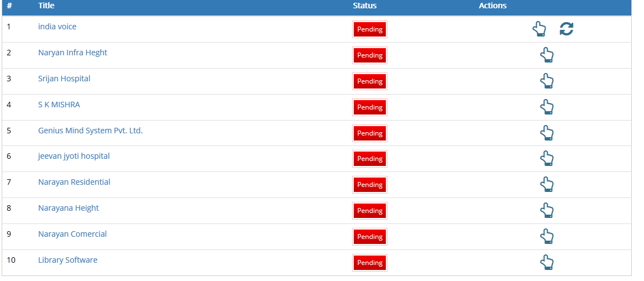This screenshot has height=281, width=644.
Task: Click Pending badge in S K MISHRA row
Action: [x=370, y=107]
